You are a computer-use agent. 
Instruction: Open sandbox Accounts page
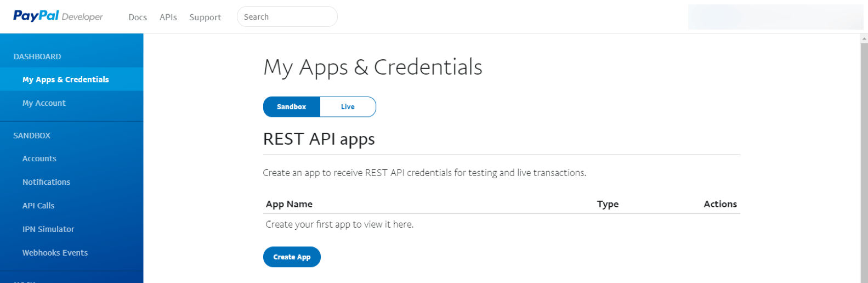(x=39, y=159)
